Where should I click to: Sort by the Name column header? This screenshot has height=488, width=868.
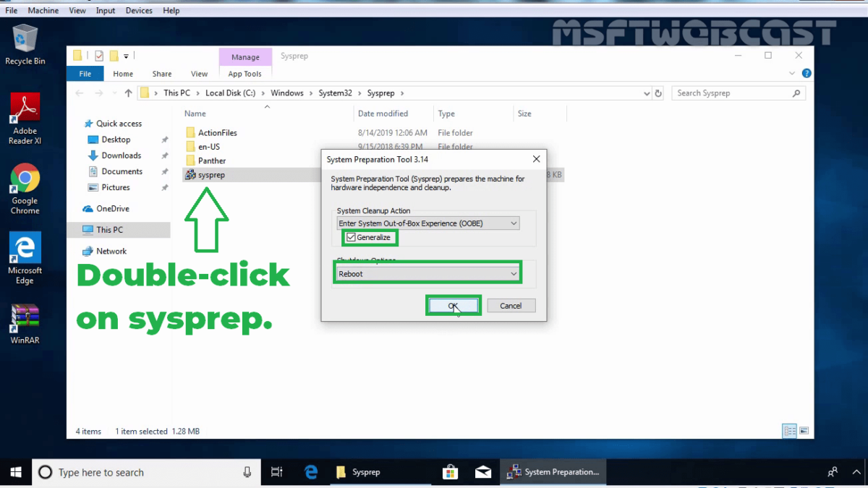(195, 114)
